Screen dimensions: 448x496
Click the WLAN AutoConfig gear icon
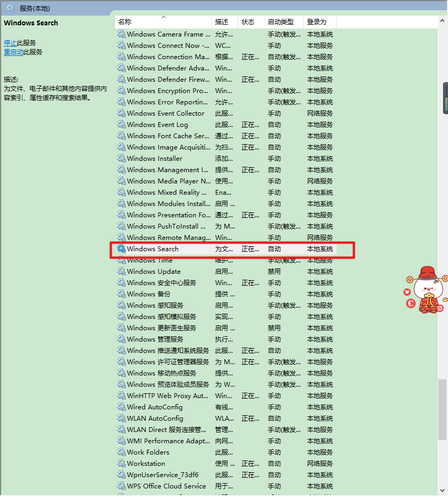tap(121, 418)
